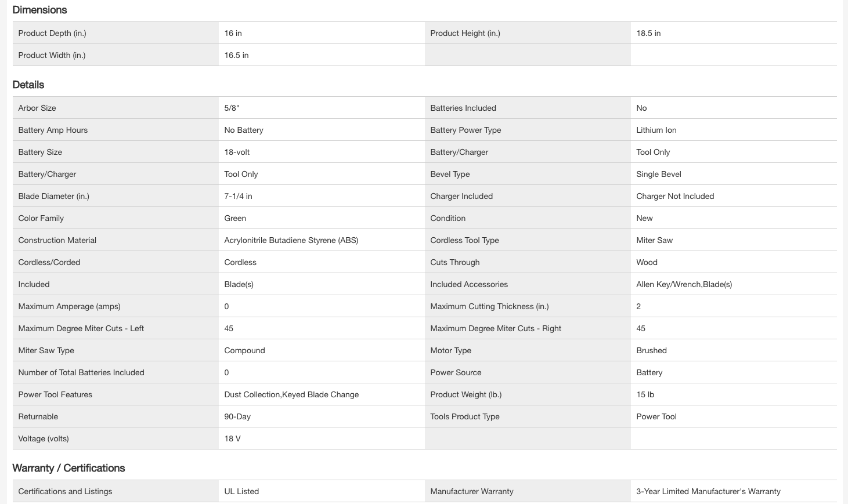
Task: Select the Acrylonitrile Butadiene Styrene (ABS) value
Action: click(291, 240)
